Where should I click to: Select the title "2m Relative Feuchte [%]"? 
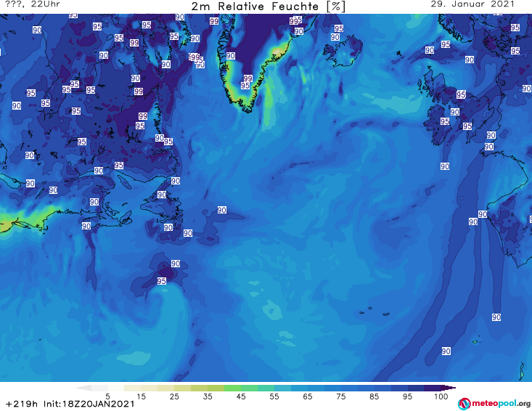pyautogui.click(x=269, y=7)
